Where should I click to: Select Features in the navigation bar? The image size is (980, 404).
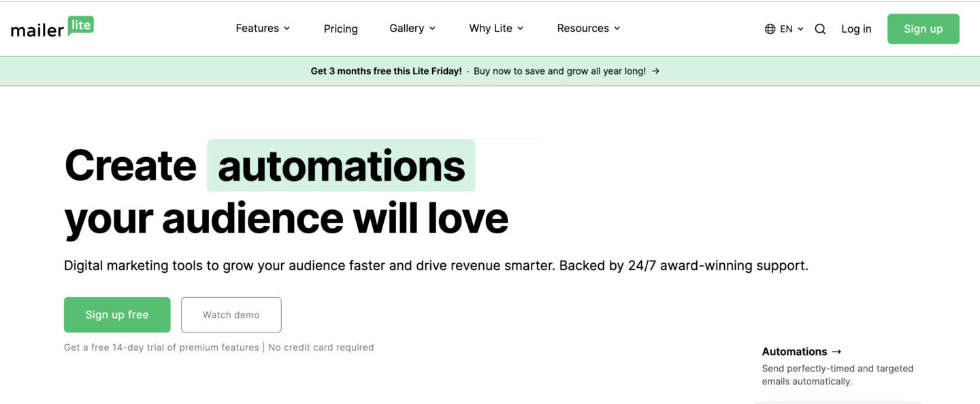[x=258, y=28]
